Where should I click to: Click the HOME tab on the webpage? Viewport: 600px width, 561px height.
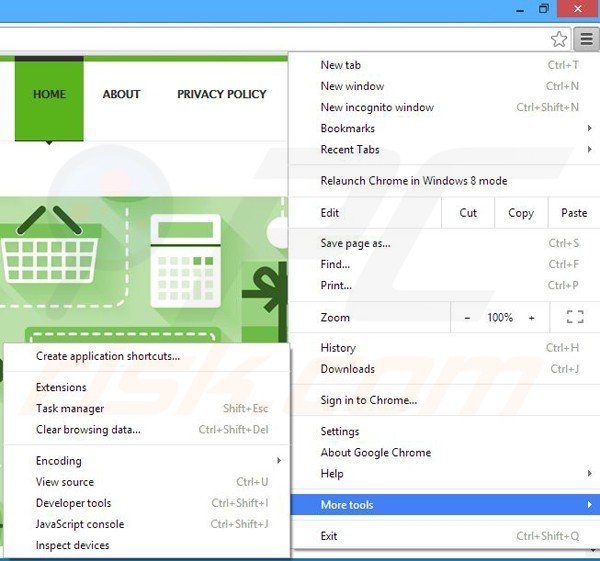pos(49,99)
